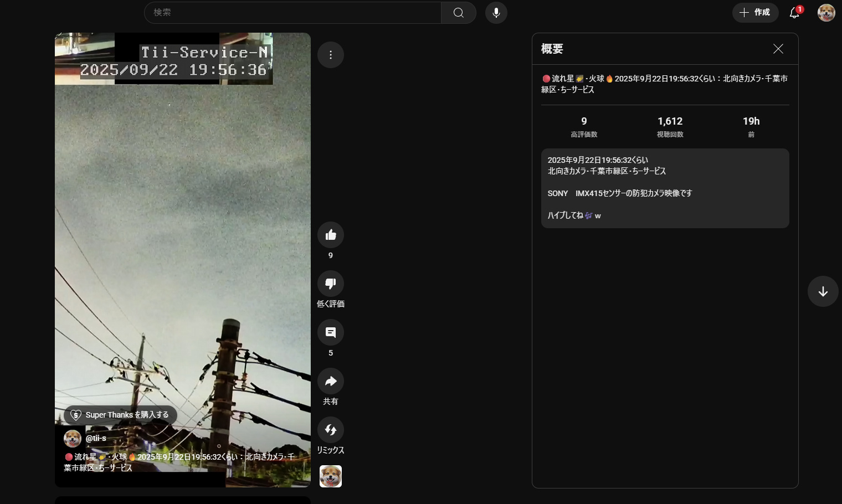Focus the 検索 search input field
The height and width of the screenshot is (504, 842).
(292, 13)
